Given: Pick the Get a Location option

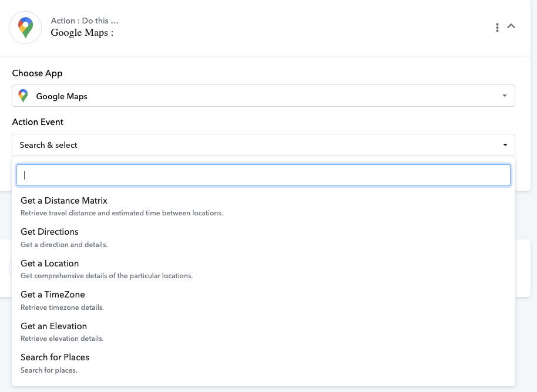Looking at the screenshot, I should (x=263, y=269).
